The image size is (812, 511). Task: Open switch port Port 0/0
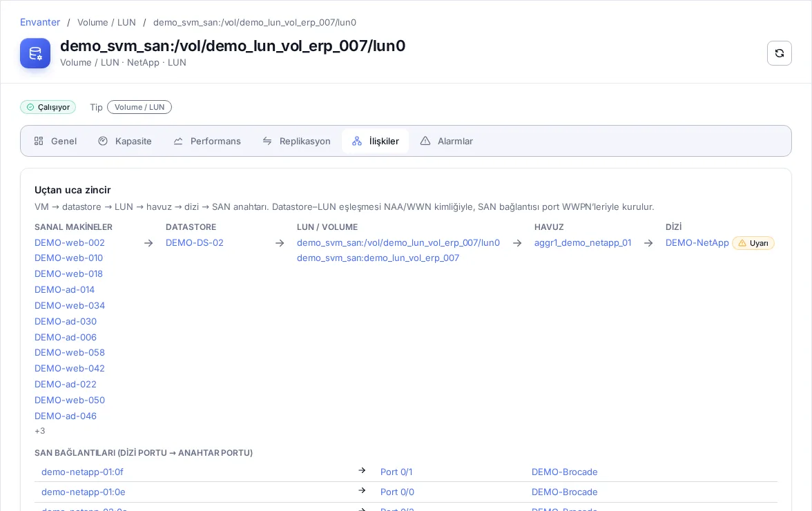pos(397,492)
